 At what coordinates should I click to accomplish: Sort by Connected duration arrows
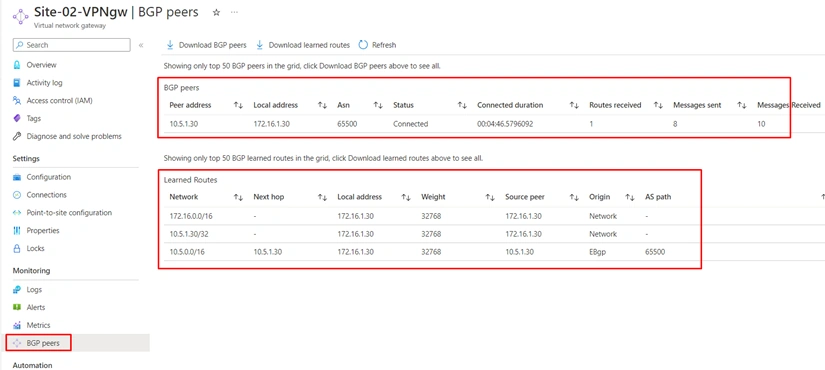574,105
